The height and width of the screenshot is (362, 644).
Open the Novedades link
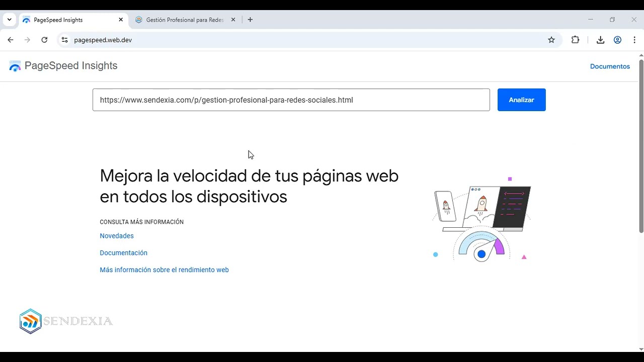click(117, 236)
